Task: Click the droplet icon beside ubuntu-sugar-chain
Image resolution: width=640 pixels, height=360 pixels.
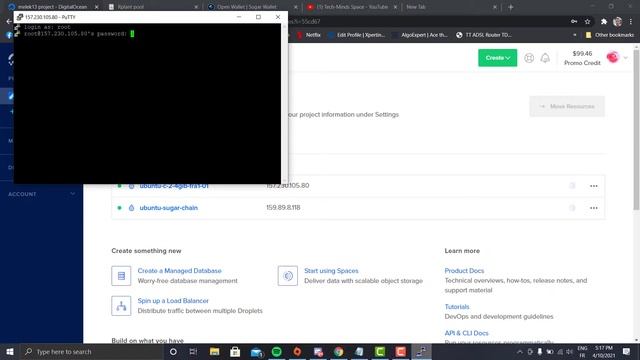Action: [x=131, y=208]
